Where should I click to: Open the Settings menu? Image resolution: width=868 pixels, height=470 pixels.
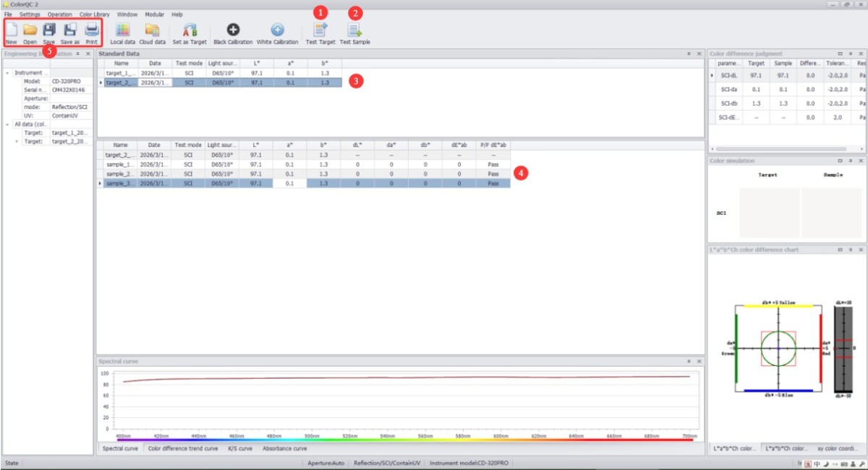coord(30,14)
